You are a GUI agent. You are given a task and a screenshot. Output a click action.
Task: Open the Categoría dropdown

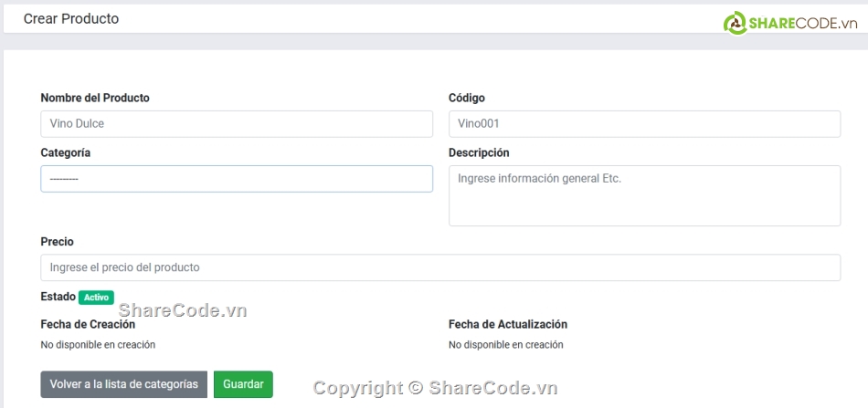[x=237, y=179]
